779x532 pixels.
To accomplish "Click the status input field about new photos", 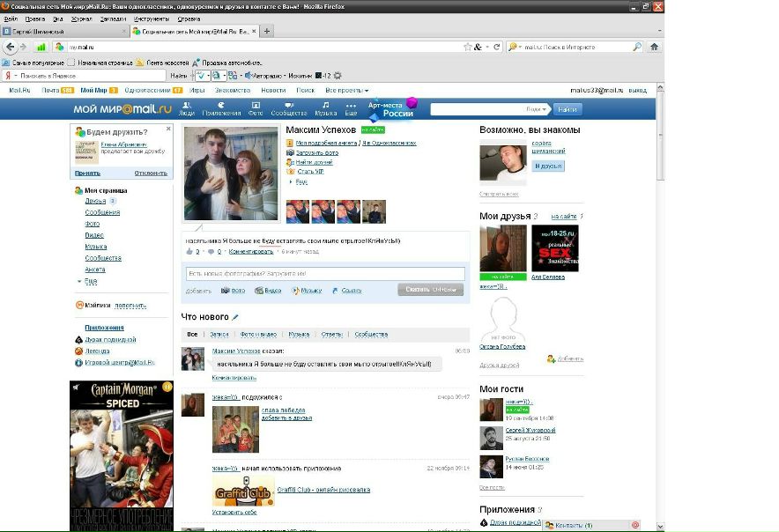I will click(x=325, y=274).
